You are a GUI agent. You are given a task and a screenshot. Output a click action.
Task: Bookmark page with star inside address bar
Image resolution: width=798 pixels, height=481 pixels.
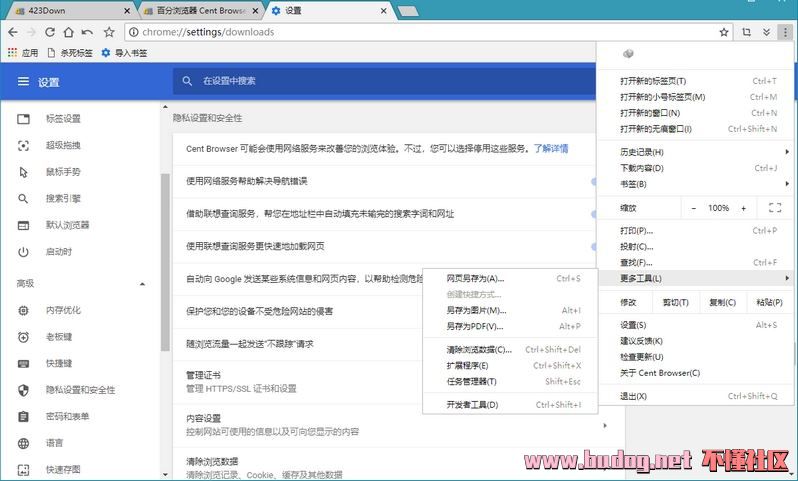[724, 32]
